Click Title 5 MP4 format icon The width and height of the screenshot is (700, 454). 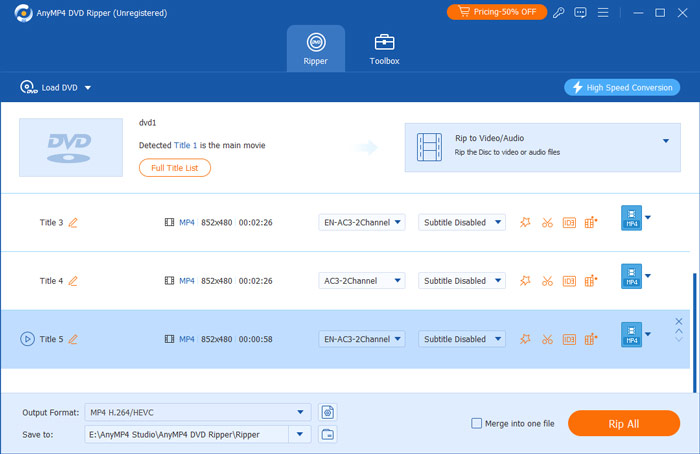pos(631,335)
